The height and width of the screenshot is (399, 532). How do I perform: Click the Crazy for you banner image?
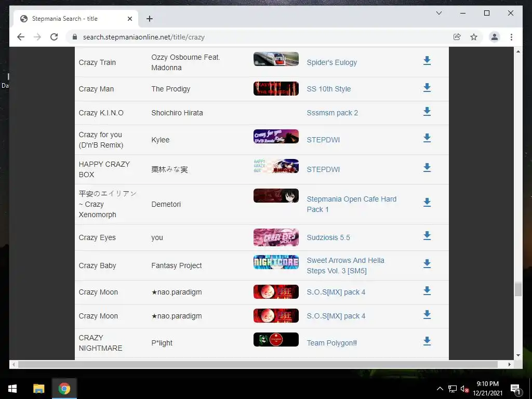[276, 137]
